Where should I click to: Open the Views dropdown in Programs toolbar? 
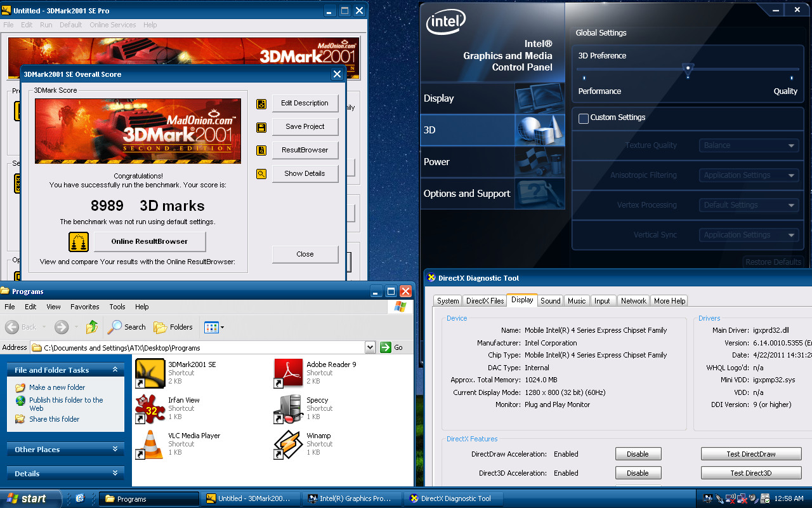[x=221, y=328]
